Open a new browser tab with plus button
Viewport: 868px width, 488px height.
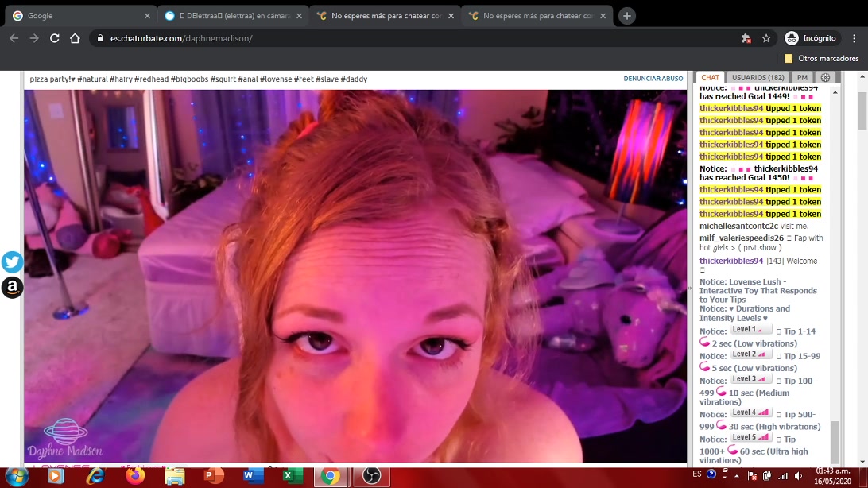point(627,16)
